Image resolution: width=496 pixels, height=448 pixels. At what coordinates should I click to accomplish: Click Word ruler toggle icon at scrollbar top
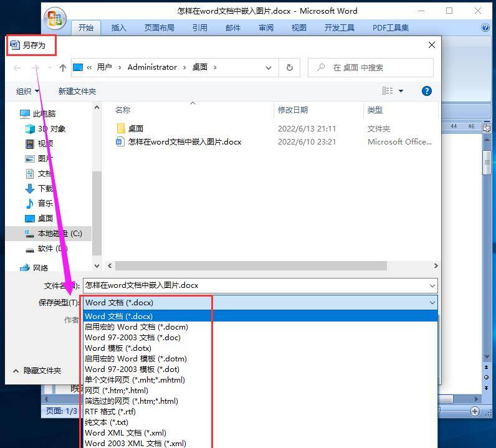coord(487,128)
